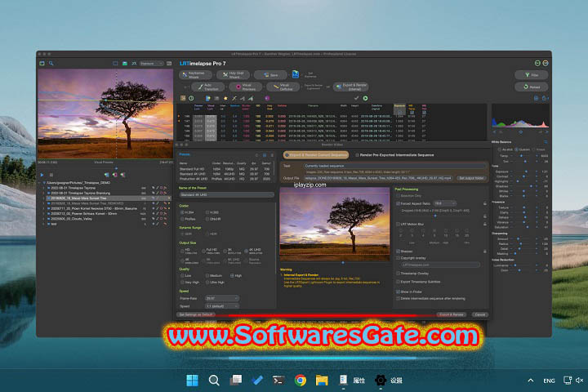Click the magenta keyframe marker below preview

[x=115, y=175]
